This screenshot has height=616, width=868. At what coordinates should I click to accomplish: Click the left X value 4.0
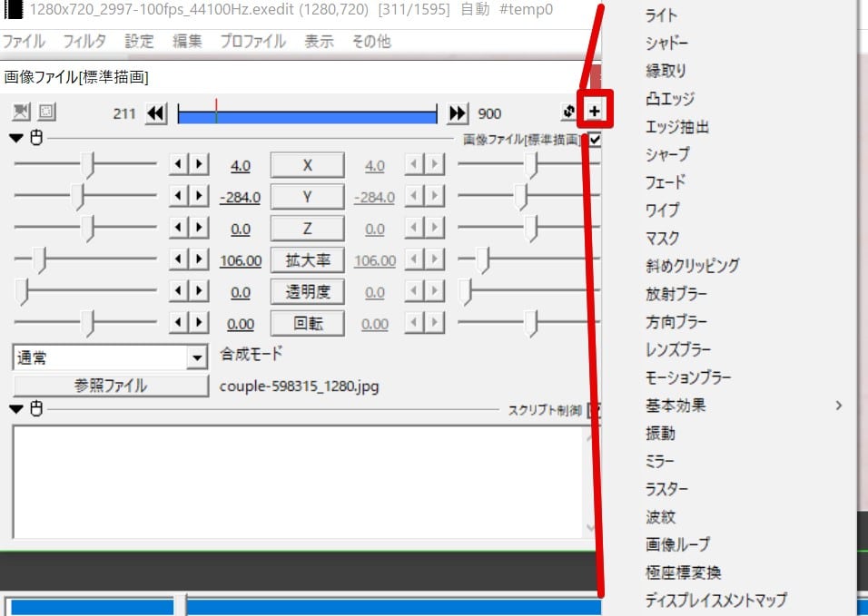(x=241, y=166)
